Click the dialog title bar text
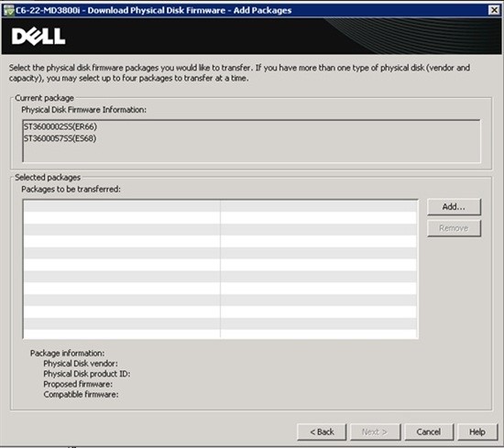Image resolution: width=504 pixels, height=448 pixels. (x=154, y=11)
